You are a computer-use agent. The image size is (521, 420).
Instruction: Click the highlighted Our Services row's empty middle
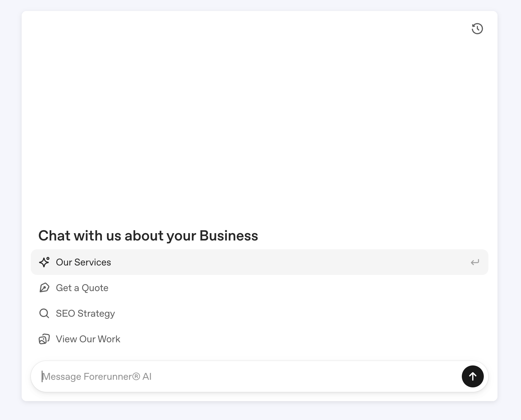coord(275,262)
